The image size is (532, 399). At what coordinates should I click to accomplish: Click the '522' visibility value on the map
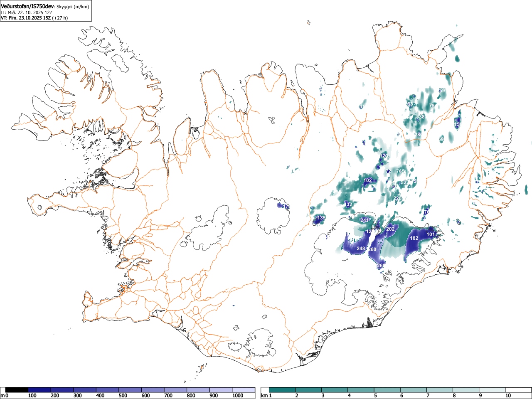click(404, 182)
